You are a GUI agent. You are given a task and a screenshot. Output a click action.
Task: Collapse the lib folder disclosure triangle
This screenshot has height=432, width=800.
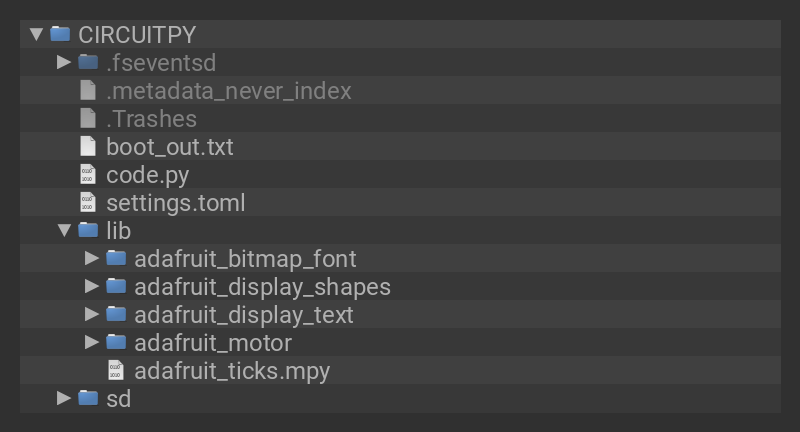pyautogui.click(x=64, y=231)
